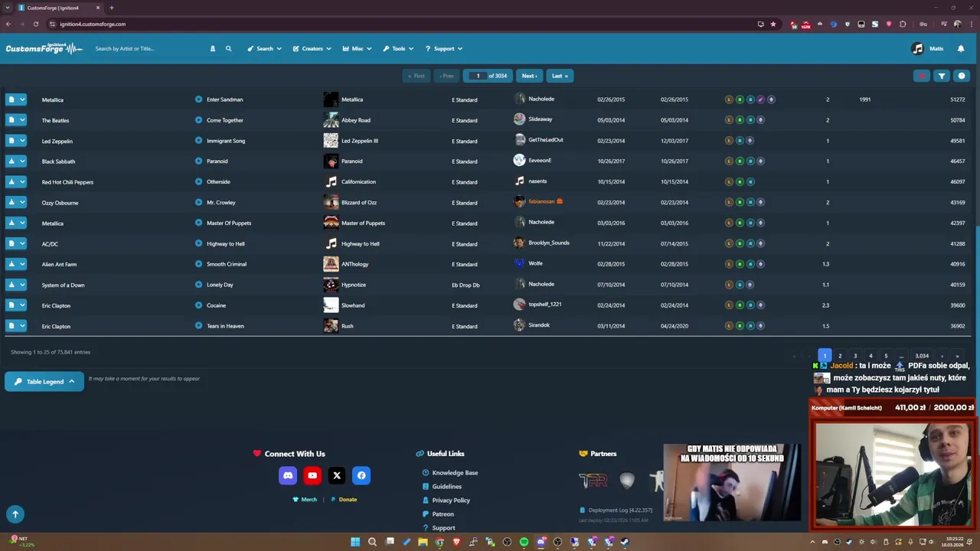Viewport: 980px width, 551px height.
Task: Expand the Paranoid row dropdown arrow
Action: [22, 161]
